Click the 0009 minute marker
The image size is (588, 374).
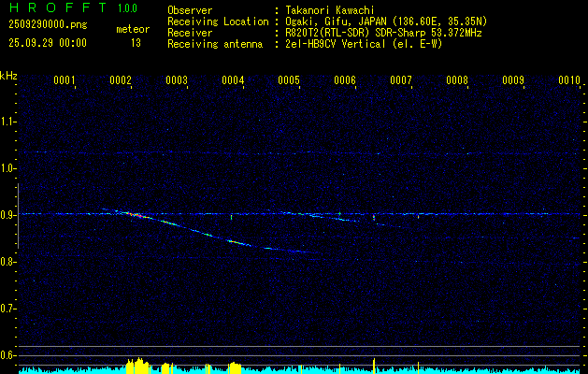click(513, 79)
